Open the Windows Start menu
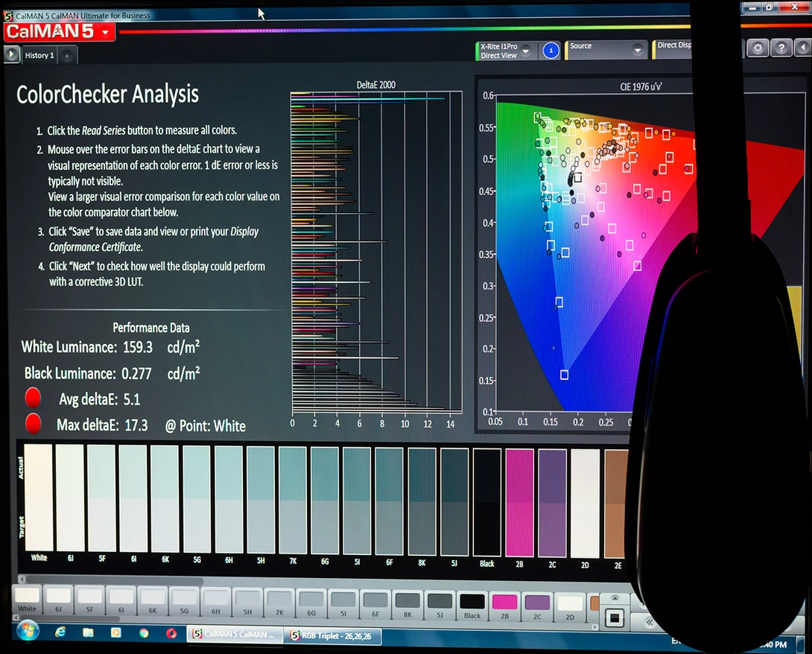This screenshot has height=654, width=812. click(x=28, y=631)
